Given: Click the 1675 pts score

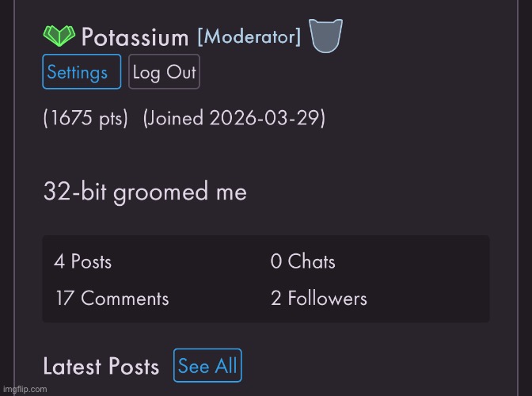Looking at the screenshot, I should coord(85,119).
